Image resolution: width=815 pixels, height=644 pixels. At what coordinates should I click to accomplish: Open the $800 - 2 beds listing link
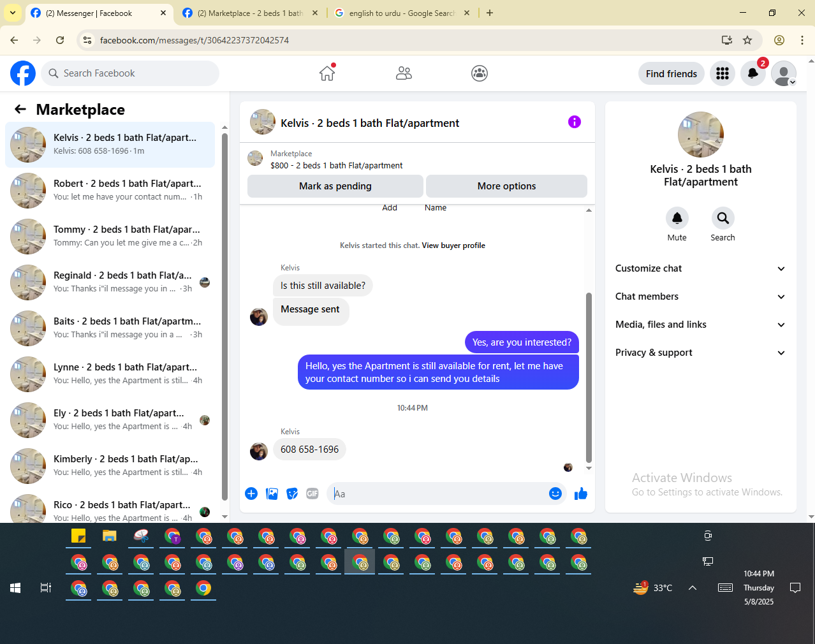pos(337,165)
